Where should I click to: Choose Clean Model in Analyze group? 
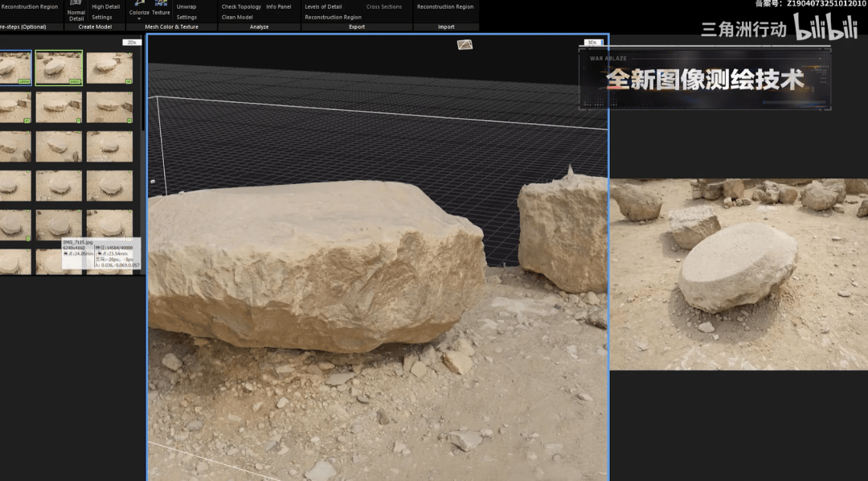point(237,17)
